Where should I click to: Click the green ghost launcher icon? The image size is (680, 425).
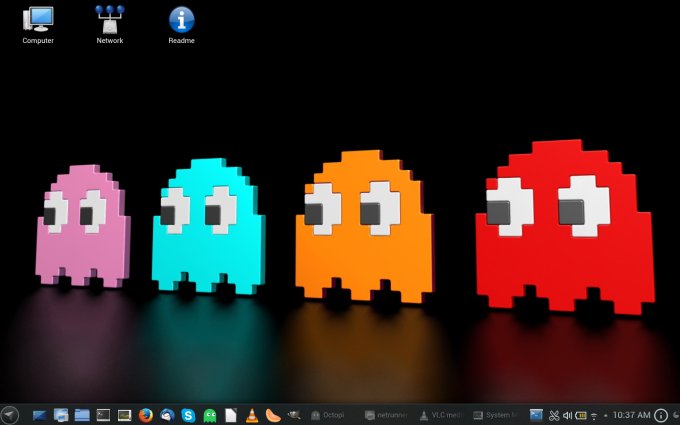[209, 415]
